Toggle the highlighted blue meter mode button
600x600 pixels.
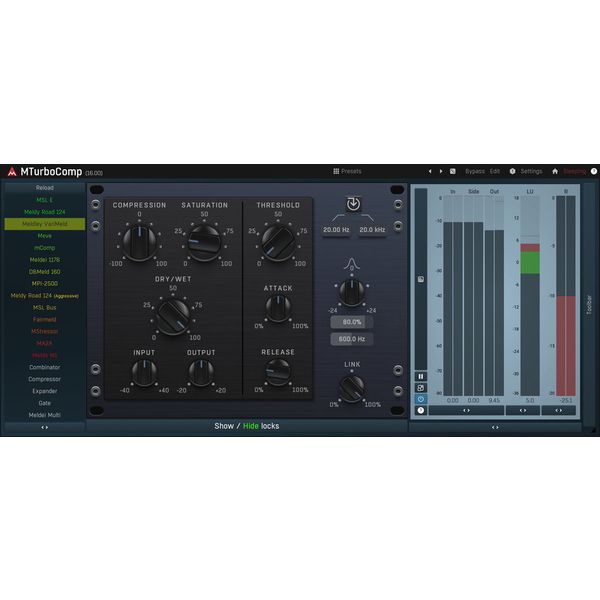click(x=421, y=399)
